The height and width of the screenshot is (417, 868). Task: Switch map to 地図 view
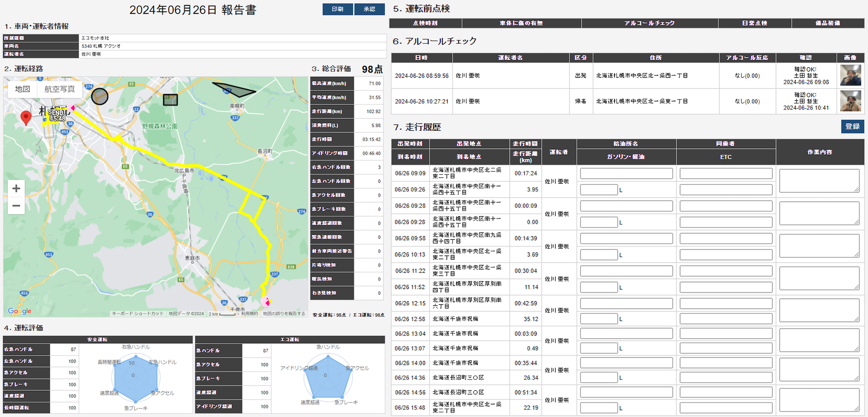[x=23, y=89]
